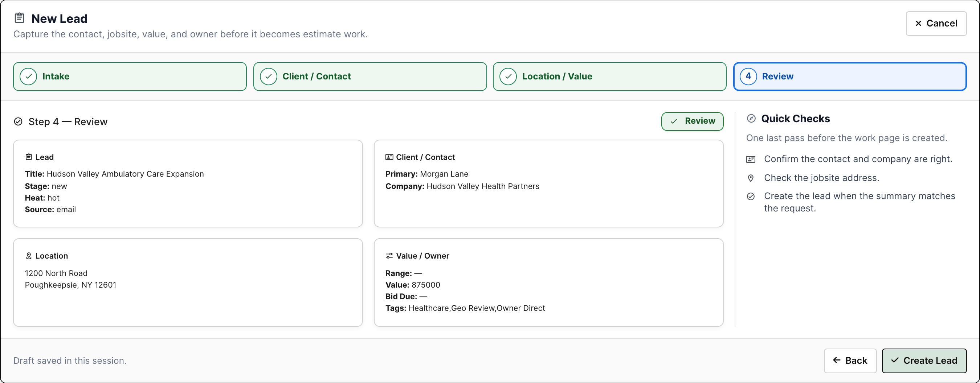Click the pin icon beside Check the jobsite address

coord(751,178)
